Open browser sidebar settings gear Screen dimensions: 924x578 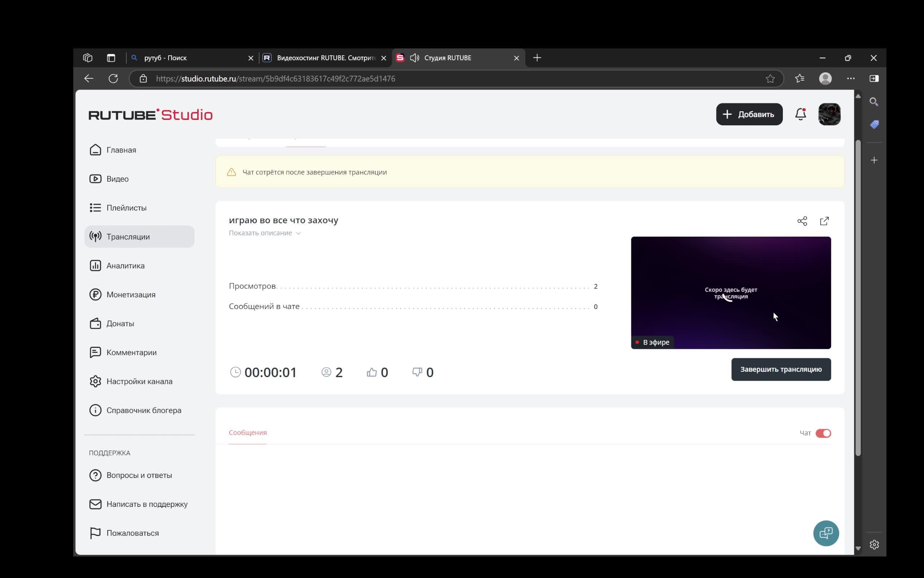(x=874, y=545)
